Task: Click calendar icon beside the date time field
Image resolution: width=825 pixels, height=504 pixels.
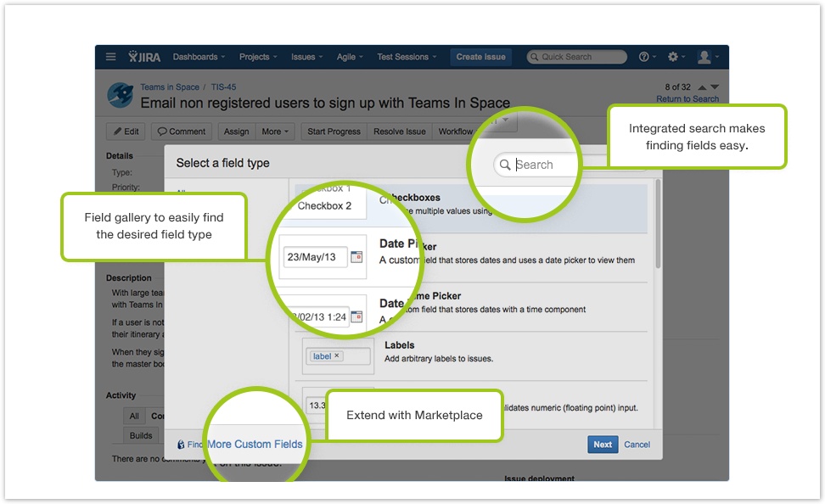Action: point(356,316)
